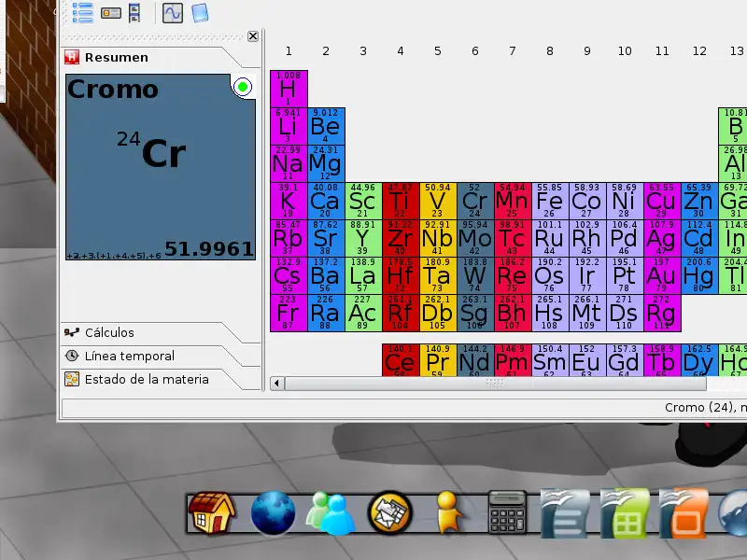747x560 pixels.
Task: Click the Cálculos calculator icon in the sidebar
Action: pos(72,332)
